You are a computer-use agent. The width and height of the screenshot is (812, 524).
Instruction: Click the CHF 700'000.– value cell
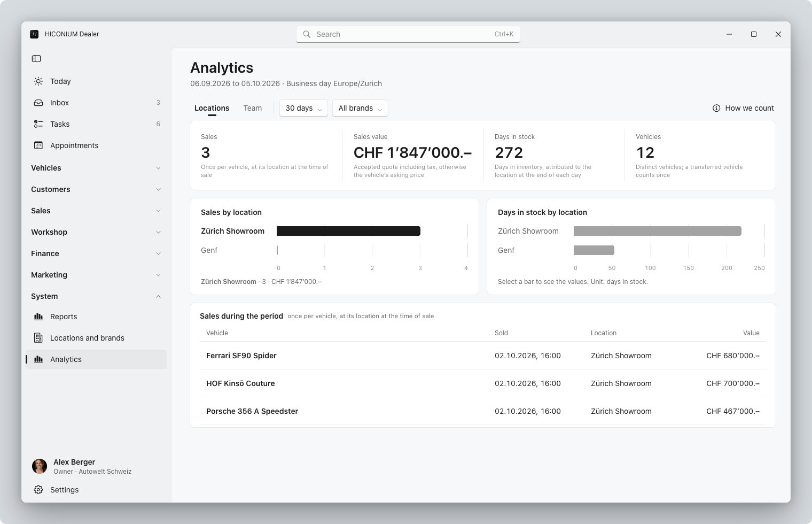pyautogui.click(x=733, y=383)
